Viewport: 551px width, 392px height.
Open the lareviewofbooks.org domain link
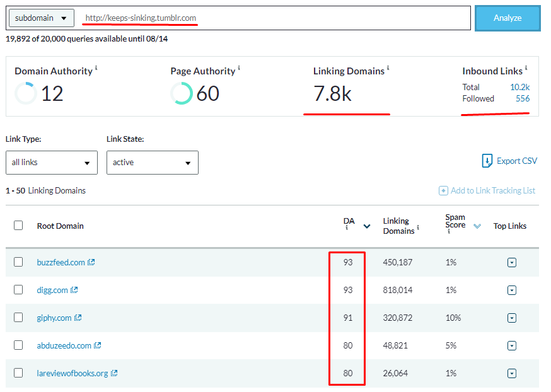point(72,373)
